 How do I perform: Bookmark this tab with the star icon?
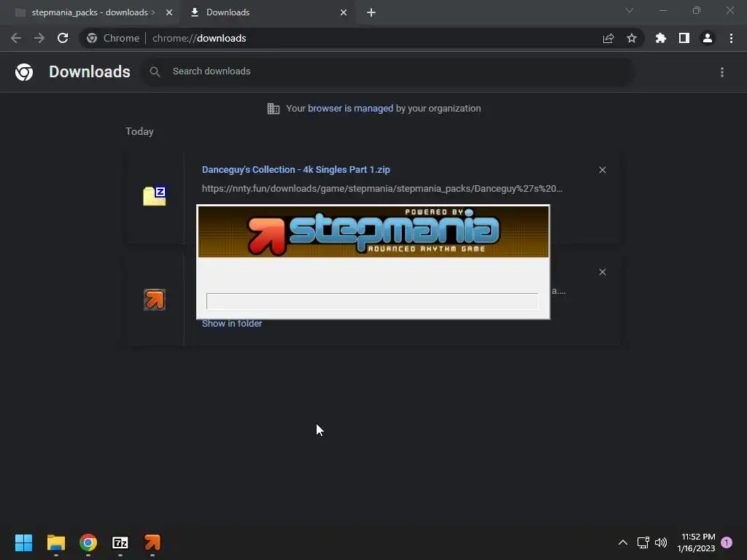[x=632, y=38]
